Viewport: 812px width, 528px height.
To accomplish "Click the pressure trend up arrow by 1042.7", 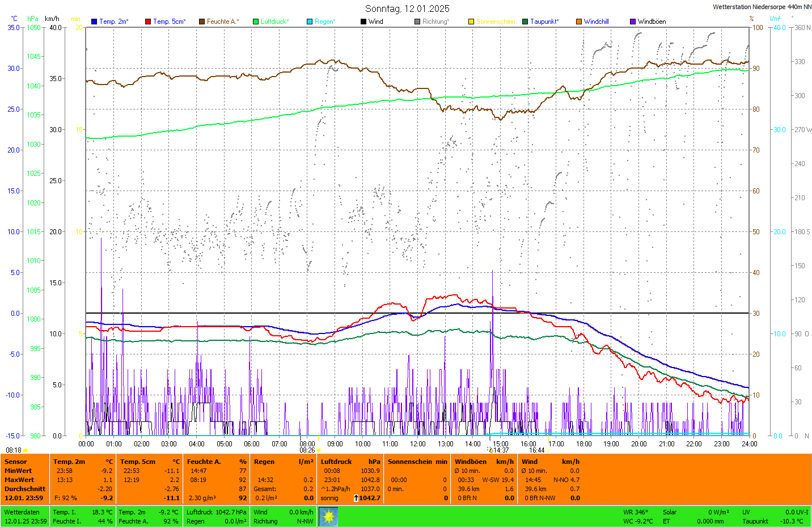I will [356, 498].
